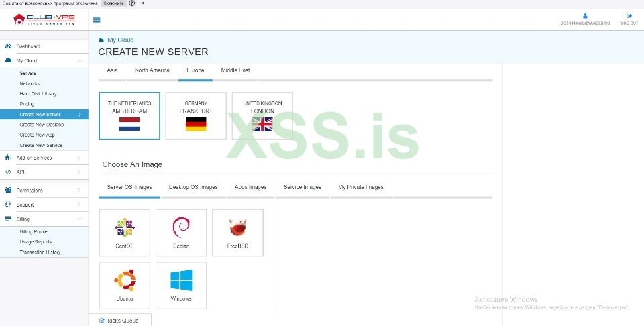Click the Dashboard gauge icon

8,46
